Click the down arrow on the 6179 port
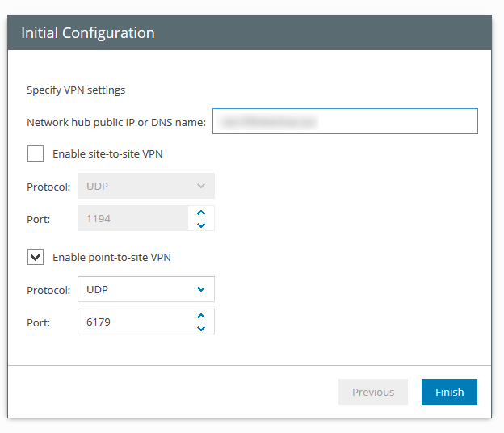Screen dimensions: 504x433 201,328
